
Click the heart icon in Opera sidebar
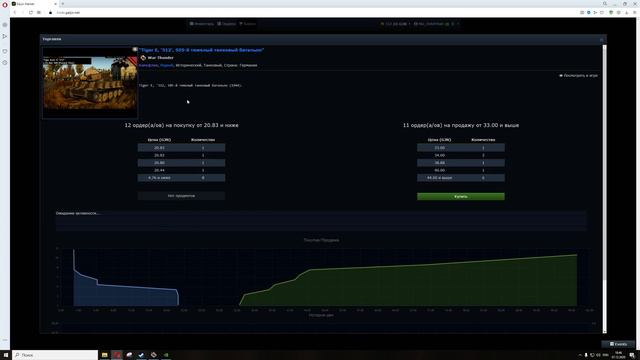(x=5, y=51)
